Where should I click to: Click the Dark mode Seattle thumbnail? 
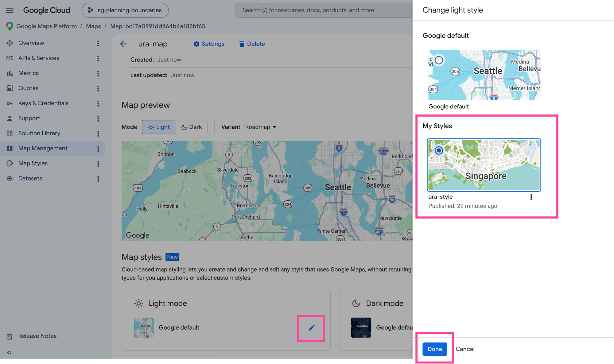pyautogui.click(x=361, y=328)
